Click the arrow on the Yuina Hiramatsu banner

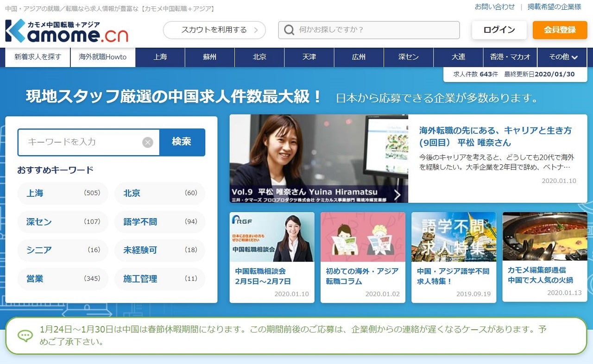point(397,195)
